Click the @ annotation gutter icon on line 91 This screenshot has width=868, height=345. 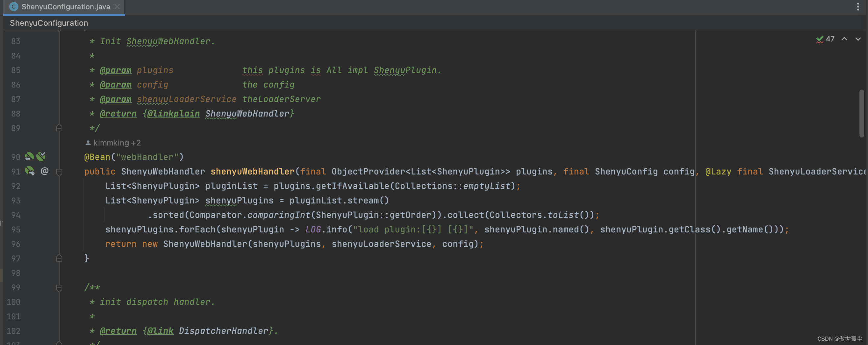(44, 171)
